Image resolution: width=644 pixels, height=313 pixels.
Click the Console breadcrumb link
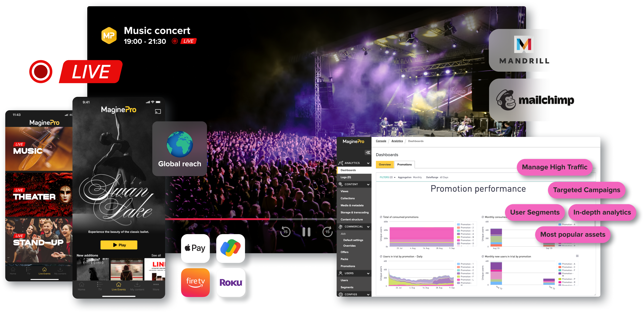[381, 141]
